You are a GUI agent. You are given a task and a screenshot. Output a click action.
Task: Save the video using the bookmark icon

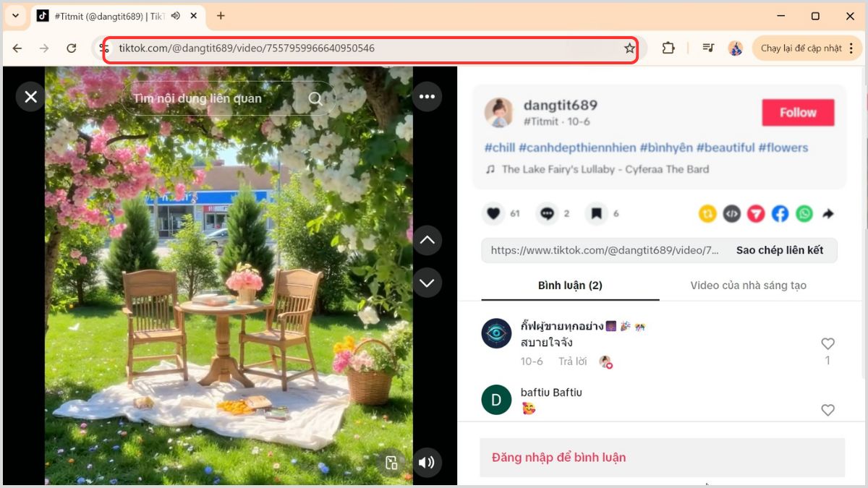[x=595, y=213]
